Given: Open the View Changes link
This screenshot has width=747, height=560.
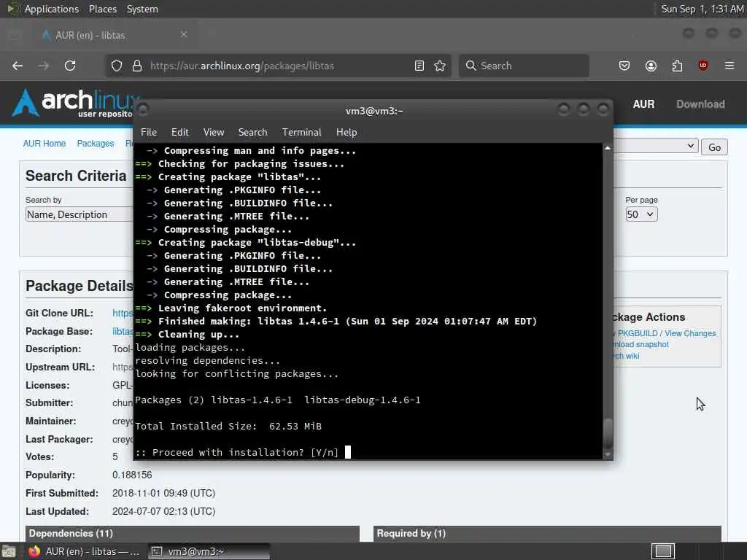Looking at the screenshot, I should click(690, 333).
